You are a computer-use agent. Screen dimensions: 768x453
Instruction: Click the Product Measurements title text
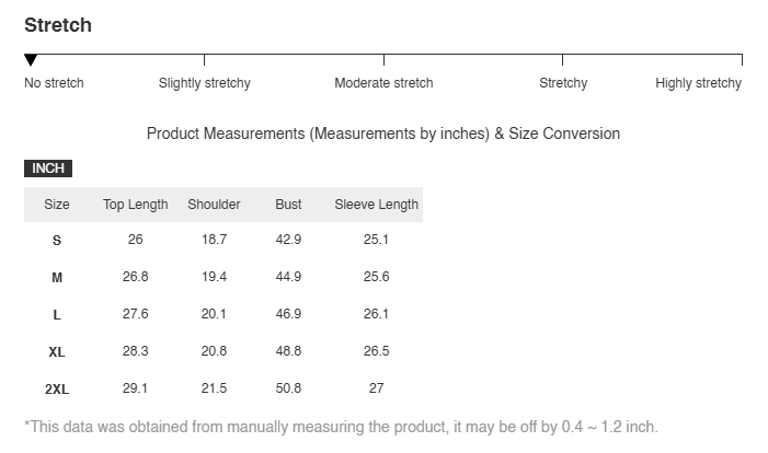tap(383, 133)
